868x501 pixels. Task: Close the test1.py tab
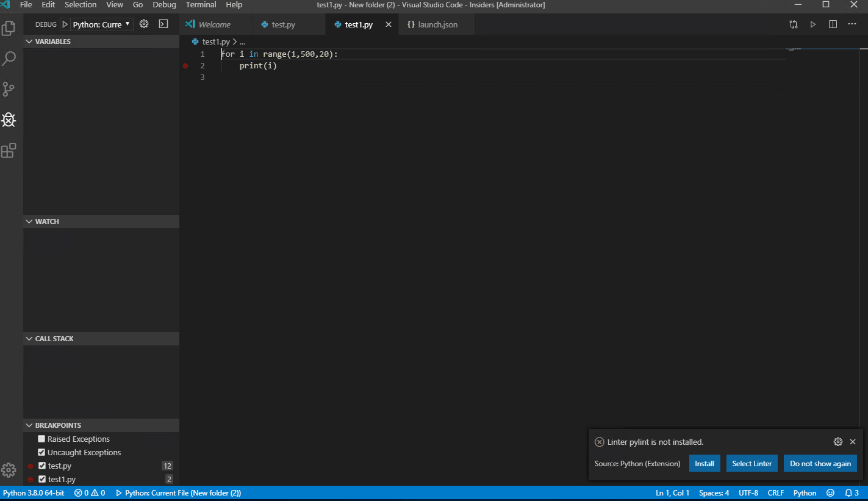(389, 24)
